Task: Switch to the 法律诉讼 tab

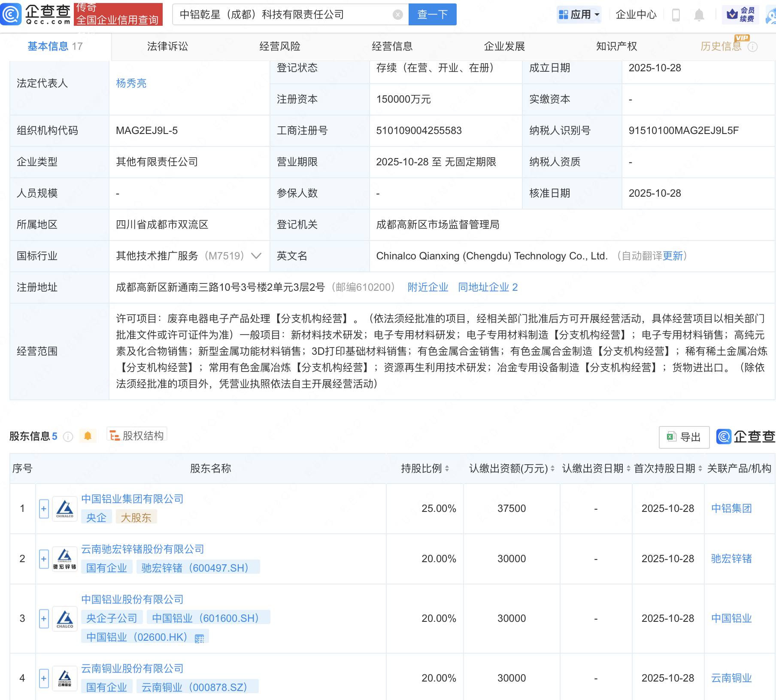Action: [x=167, y=46]
